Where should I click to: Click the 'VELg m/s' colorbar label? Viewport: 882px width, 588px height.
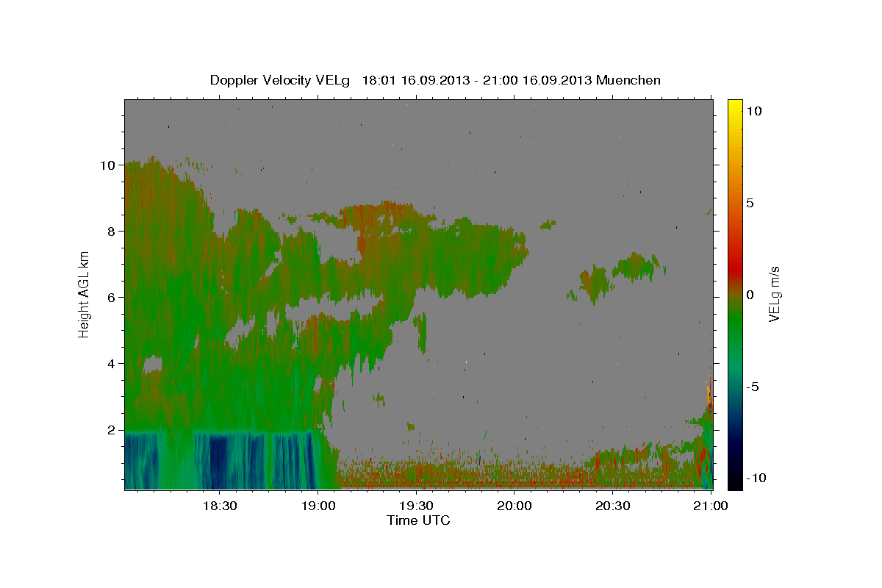774,294
